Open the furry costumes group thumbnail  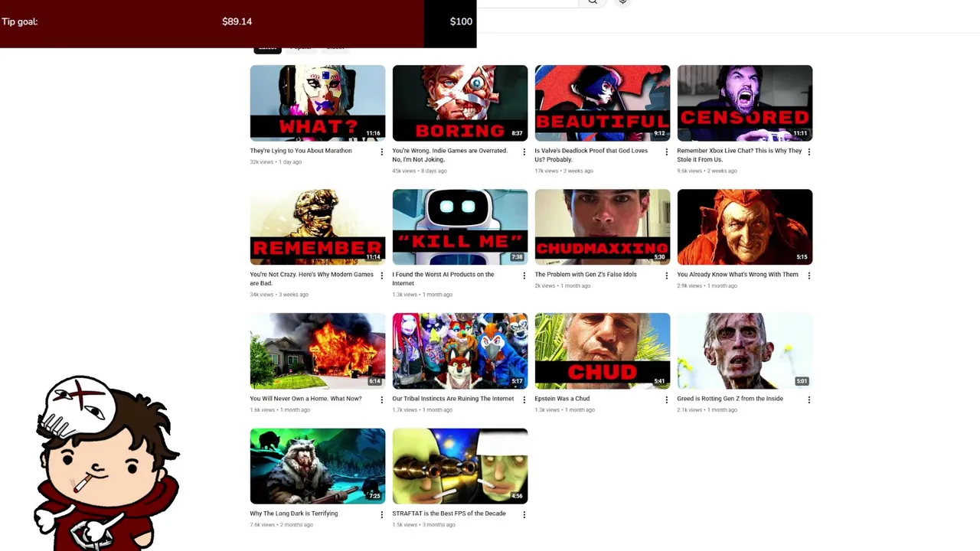[x=460, y=351]
